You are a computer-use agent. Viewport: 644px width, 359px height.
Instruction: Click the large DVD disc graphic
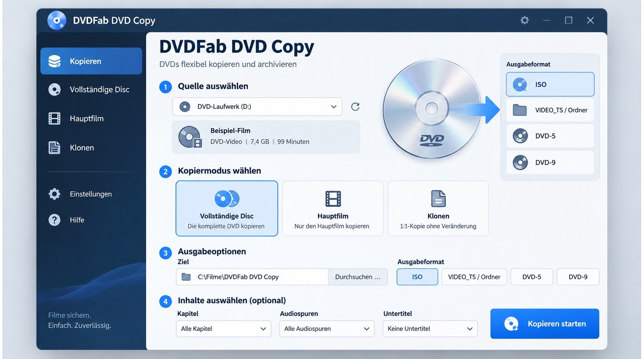432,109
